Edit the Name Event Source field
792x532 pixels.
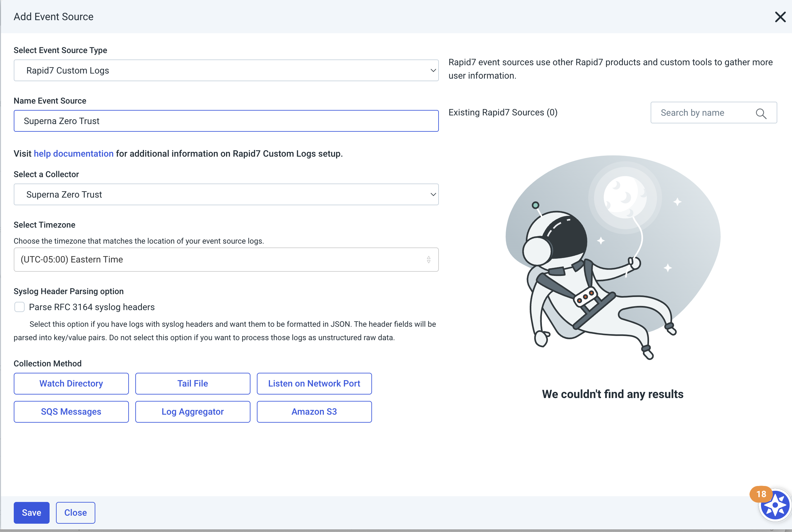tap(226, 121)
